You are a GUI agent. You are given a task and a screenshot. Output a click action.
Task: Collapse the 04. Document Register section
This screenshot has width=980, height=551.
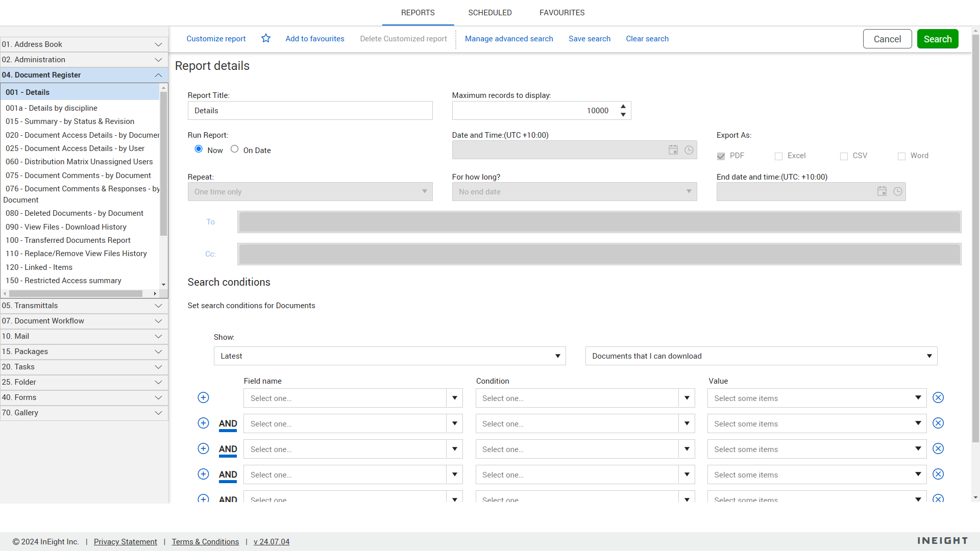click(x=158, y=75)
